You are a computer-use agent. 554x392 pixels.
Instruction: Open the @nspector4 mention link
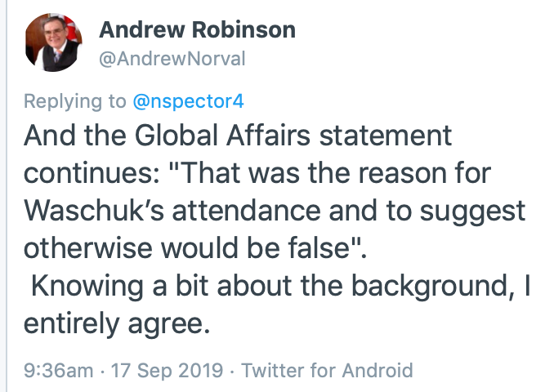[x=188, y=101]
